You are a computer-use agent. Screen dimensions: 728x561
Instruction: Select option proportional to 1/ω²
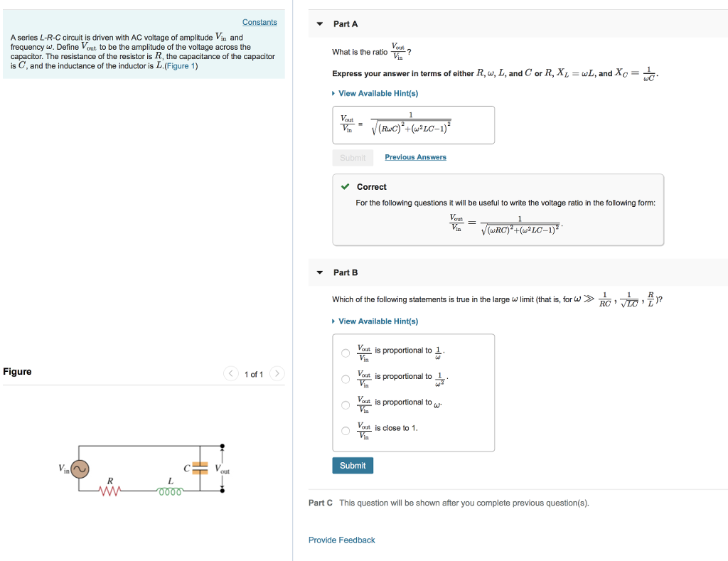coord(346,379)
